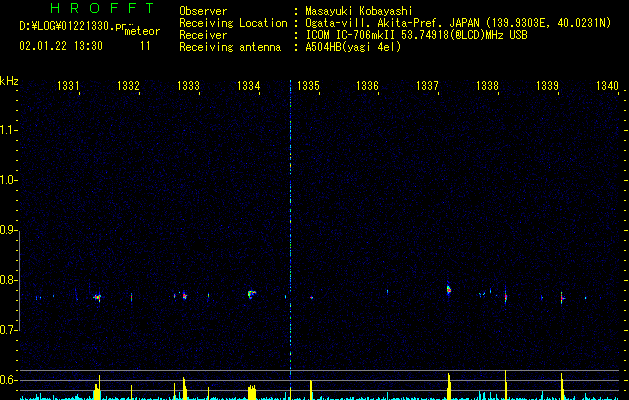Image resolution: width=629 pixels, height=400 pixels.
Task: Select the meteor count value 11
Action: pos(145,46)
